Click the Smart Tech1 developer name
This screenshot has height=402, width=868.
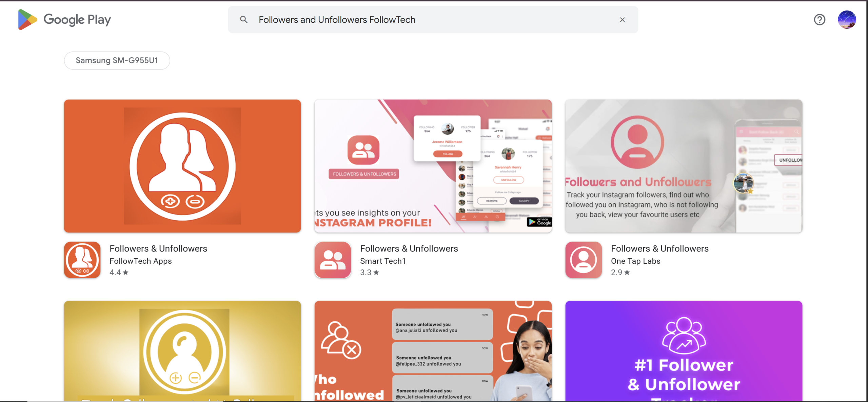tap(383, 261)
